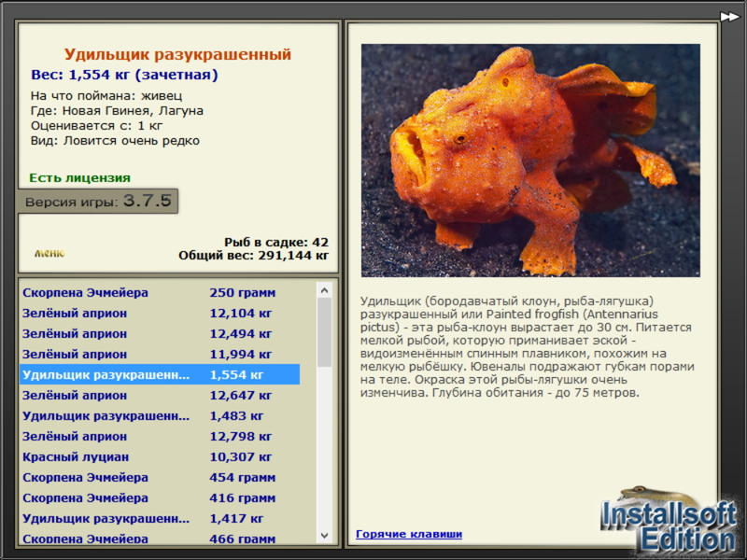The image size is (747, 560).
Task: Select Скорпена Эчмейера 454 грамм entry
Action: [x=160, y=477]
